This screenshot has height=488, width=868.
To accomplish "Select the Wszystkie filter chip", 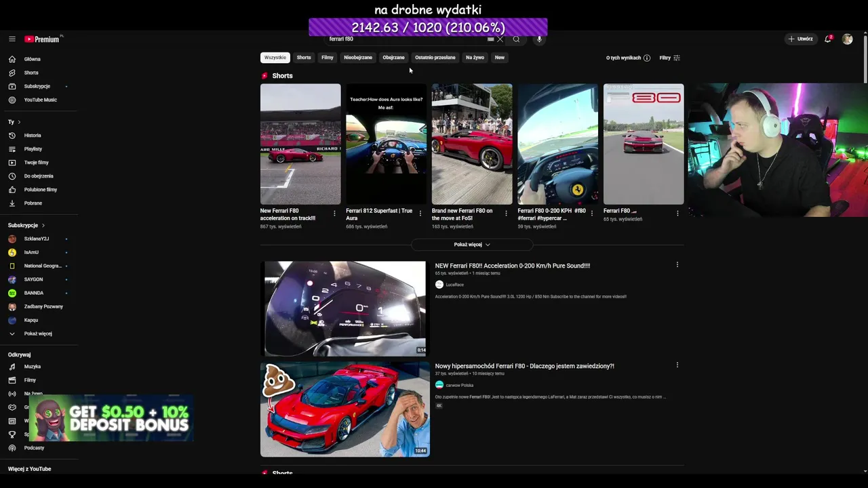I will (275, 58).
